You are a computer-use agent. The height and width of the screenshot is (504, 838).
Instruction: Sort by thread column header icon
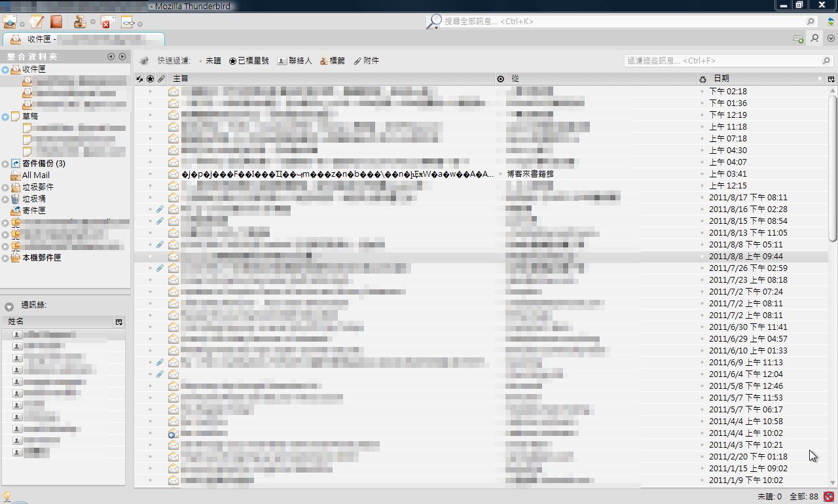pyautogui.click(x=139, y=79)
